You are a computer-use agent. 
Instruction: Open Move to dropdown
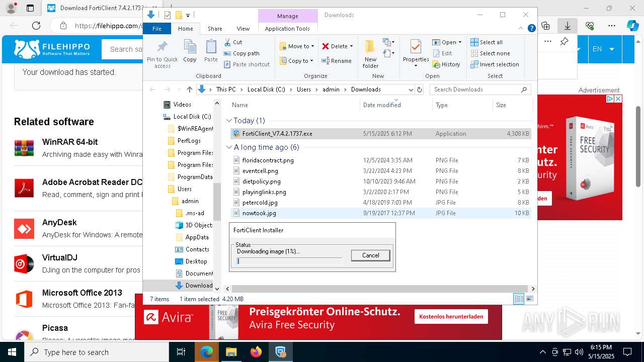coord(297,46)
